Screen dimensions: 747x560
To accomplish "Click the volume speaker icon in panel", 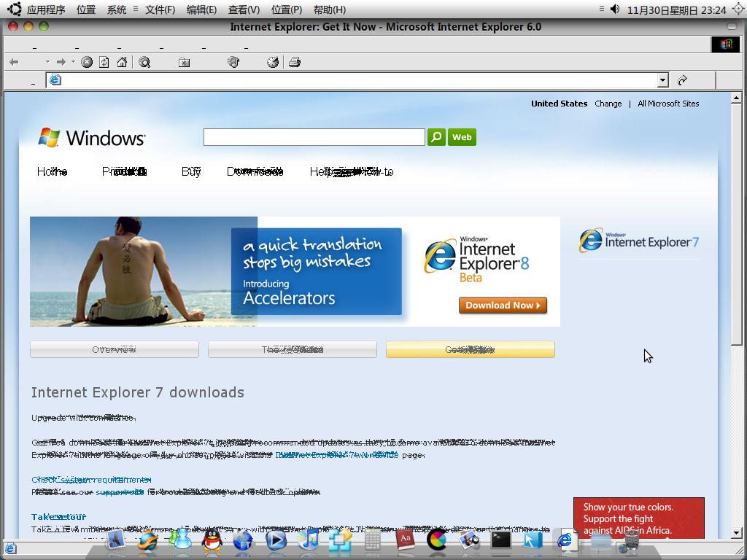I will tap(615, 9).
